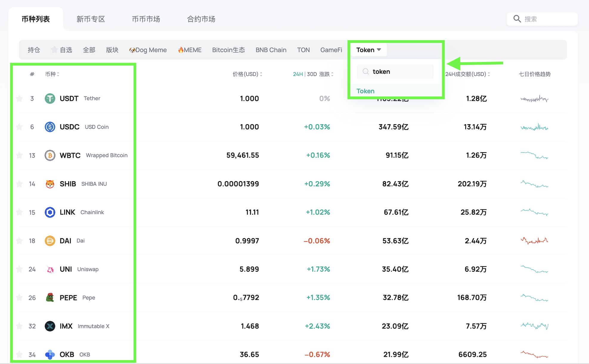Favorite USDC with its star
Image resolution: width=589 pixels, height=364 pixels.
pyautogui.click(x=19, y=127)
